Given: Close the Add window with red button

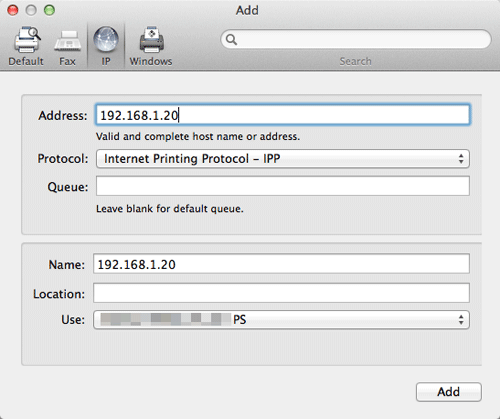Looking at the screenshot, I should coord(13,10).
